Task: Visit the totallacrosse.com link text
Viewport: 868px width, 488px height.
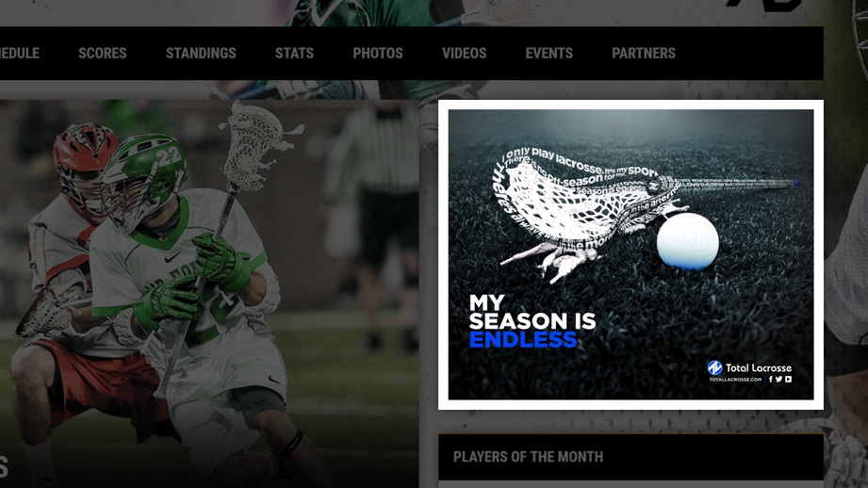Action: [x=735, y=380]
